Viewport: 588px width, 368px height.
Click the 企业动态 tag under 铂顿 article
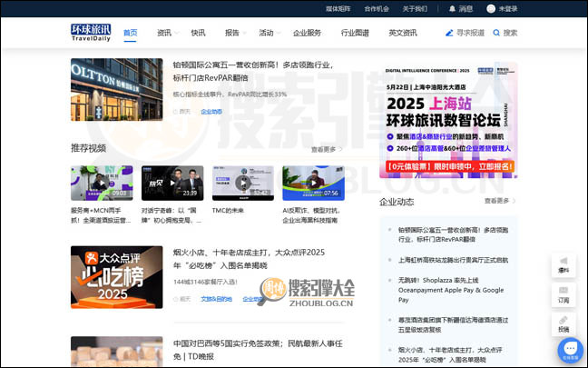click(x=211, y=112)
